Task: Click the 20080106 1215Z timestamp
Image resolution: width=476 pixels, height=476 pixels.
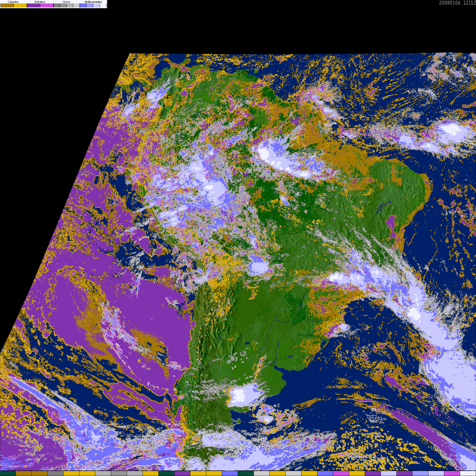Action: pyautogui.click(x=457, y=3)
